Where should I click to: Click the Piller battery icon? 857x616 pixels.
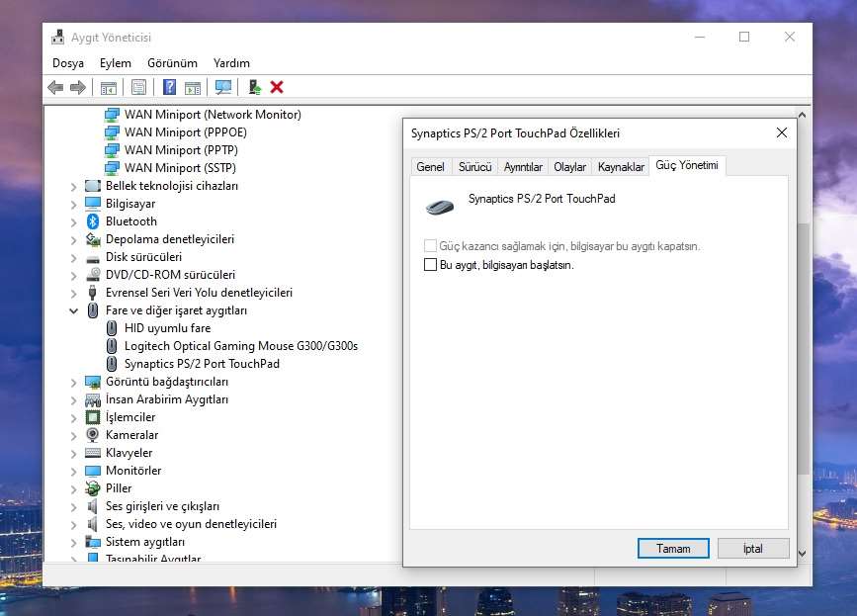click(x=93, y=488)
